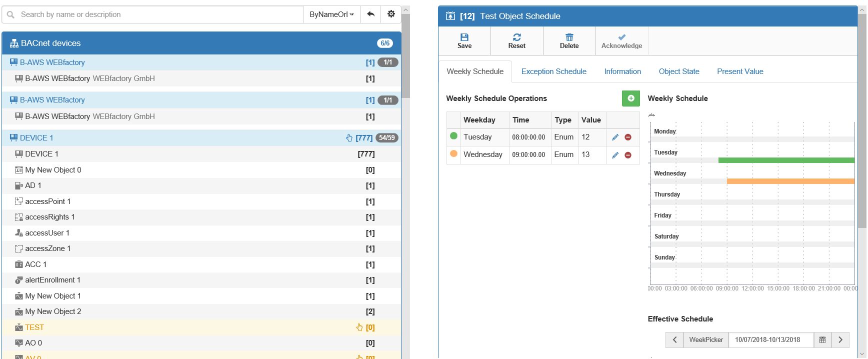Click the Reset schedule icon

pos(516,37)
